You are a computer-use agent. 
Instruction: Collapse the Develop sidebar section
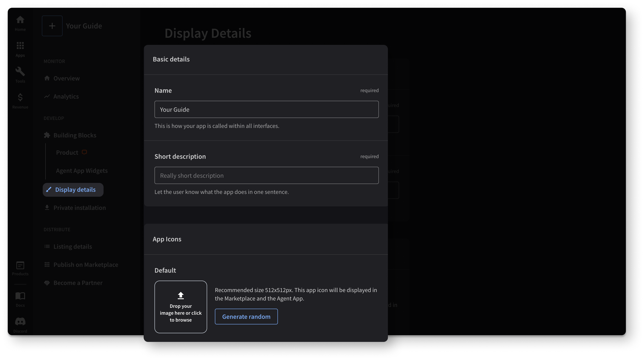click(x=54, y=118)
